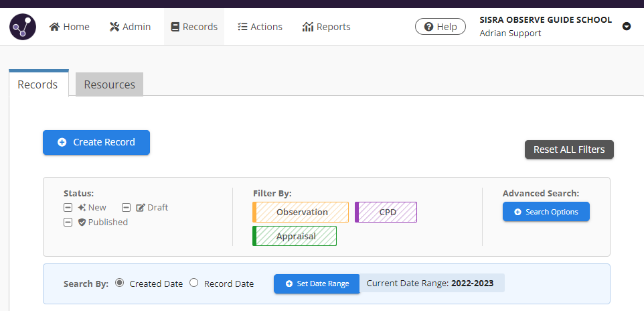Open the Actions checklist page
The height and width of the screenshot is (311, 644).
(260, 27)
